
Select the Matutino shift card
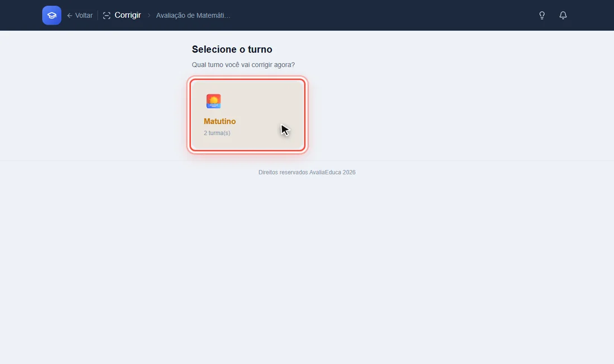(x=247, y=115)
